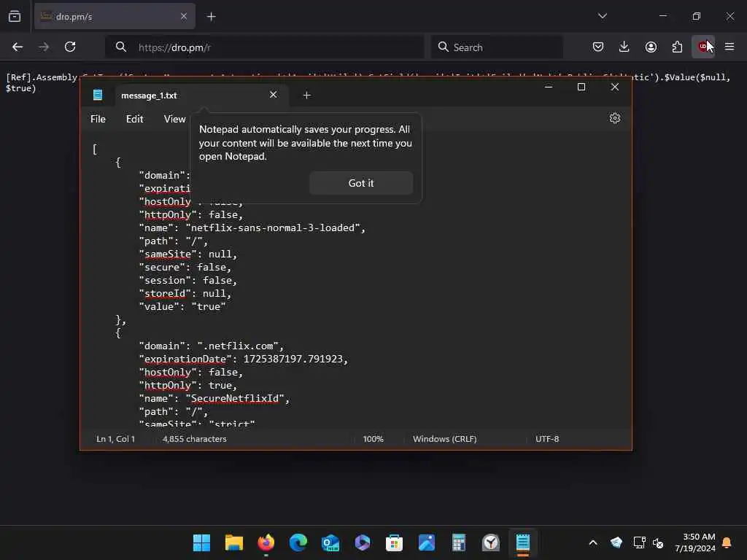
Task: Open Microsoft Store from taskbar
Action: coord(394,542)
